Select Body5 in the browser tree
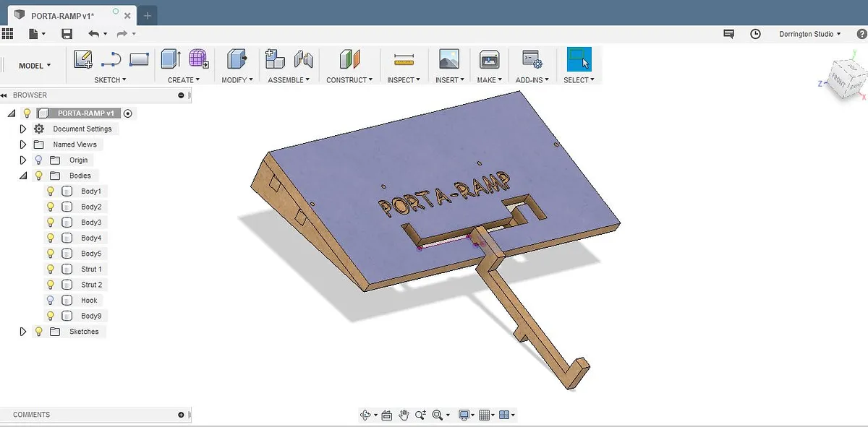The height and width of the screenshot is (427, 868). [91, 254]
